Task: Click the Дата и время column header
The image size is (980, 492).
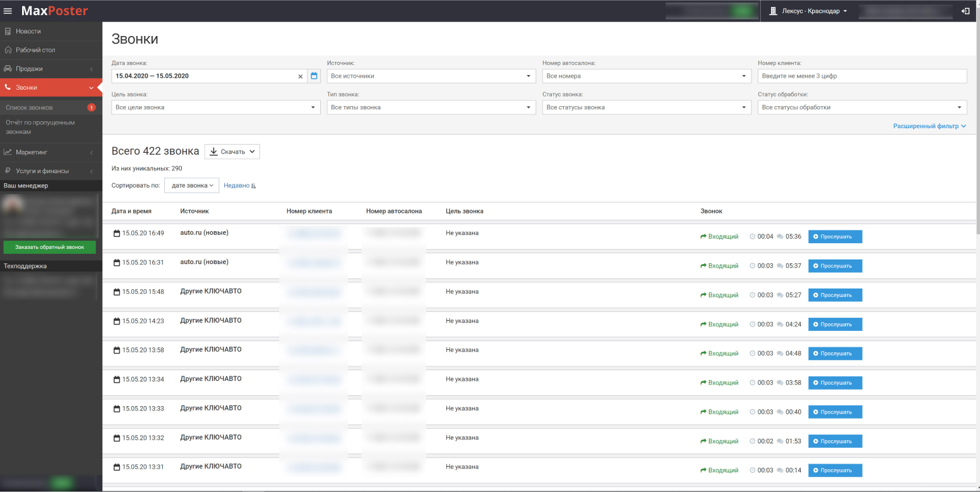Action: (131, 211)
